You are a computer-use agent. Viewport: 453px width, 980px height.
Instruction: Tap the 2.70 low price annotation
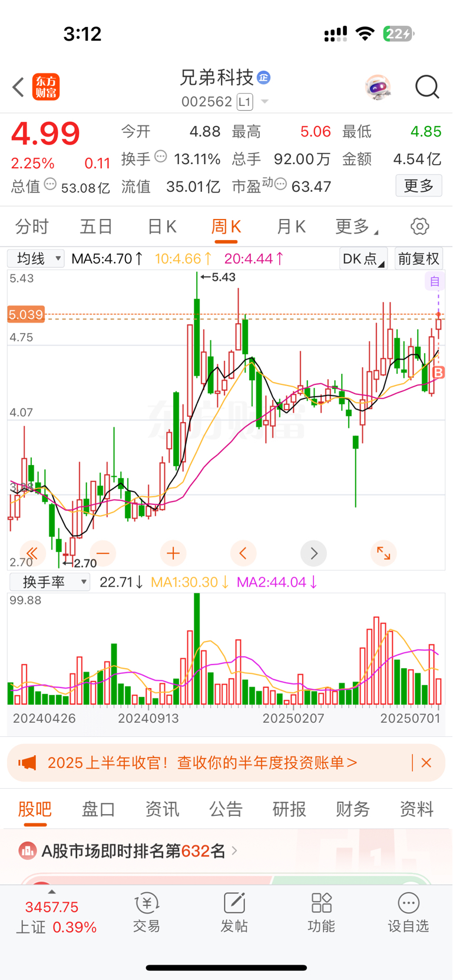[80, 563]
